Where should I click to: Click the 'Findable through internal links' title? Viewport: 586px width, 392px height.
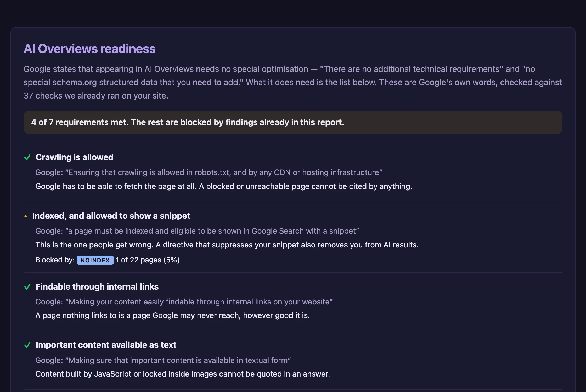(x=97, y=287)
